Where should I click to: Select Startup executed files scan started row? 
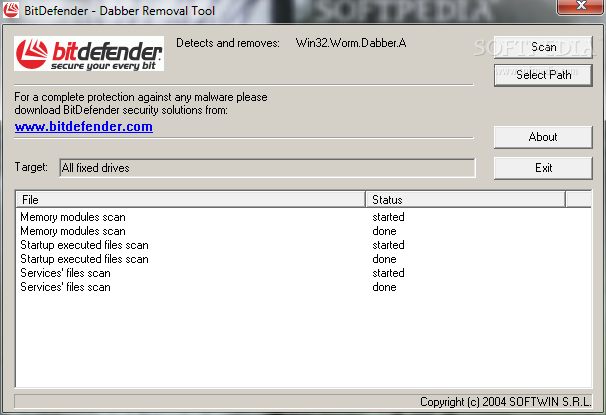click(303, 245)
